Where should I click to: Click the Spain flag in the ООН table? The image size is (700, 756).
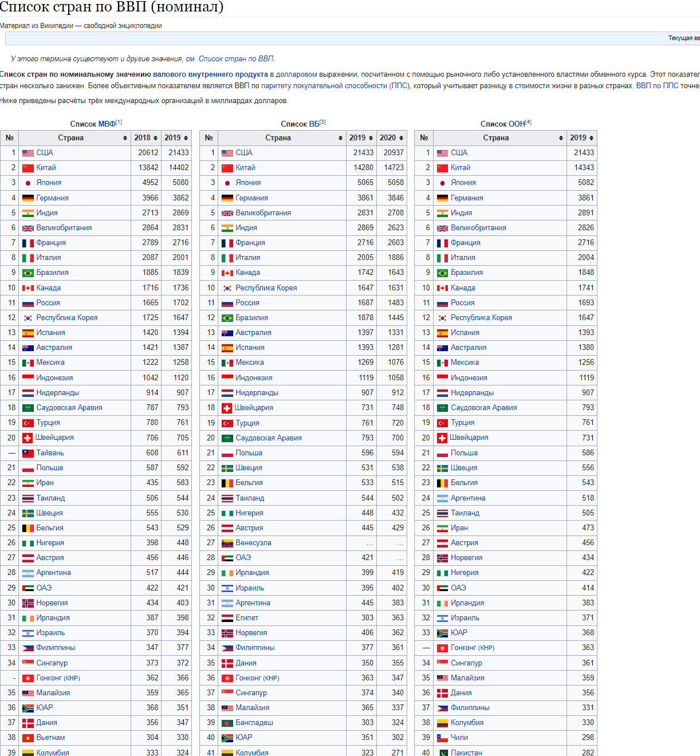point(442,333)
